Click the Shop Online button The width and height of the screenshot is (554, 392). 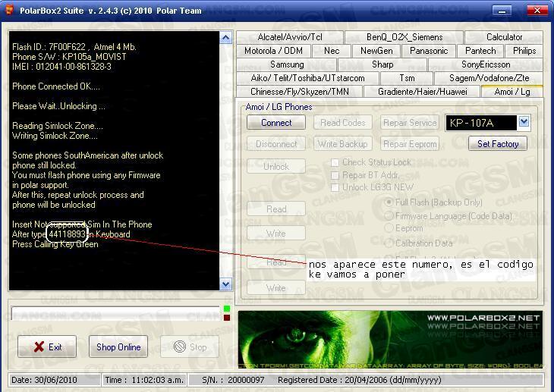pos(118,347)
